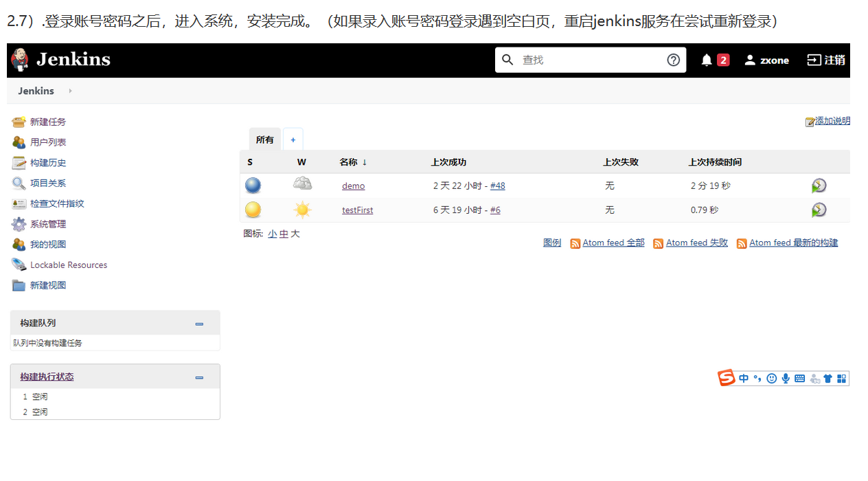Sort by the 上次持续时间 column header
Image resolution: width=868 pixels, height=481 pixels.
pos(715,162)
